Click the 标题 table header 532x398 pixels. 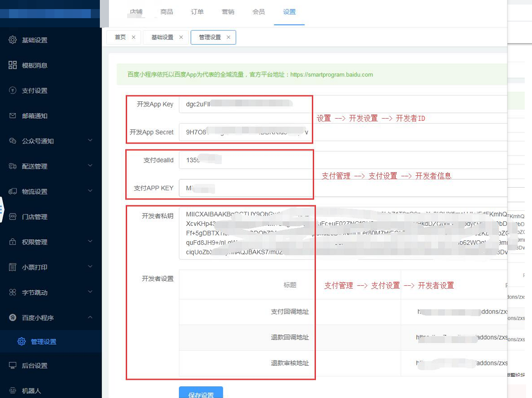click(290, 285)
